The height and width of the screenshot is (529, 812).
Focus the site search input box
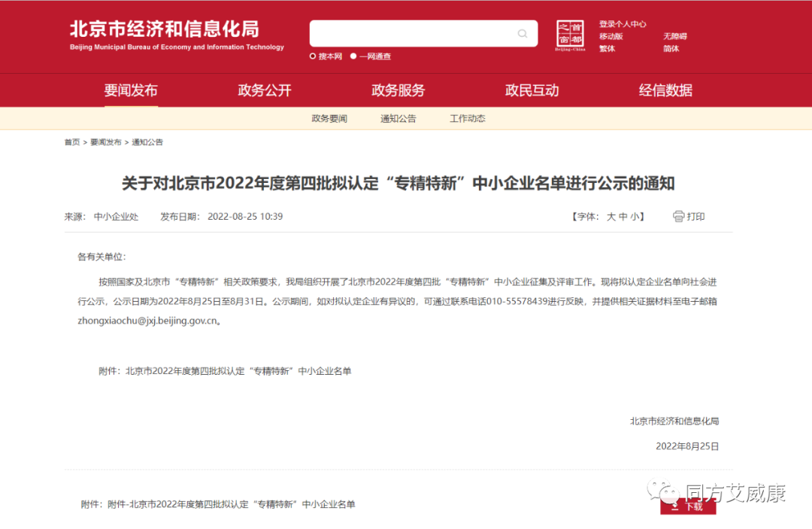[423, 34]
